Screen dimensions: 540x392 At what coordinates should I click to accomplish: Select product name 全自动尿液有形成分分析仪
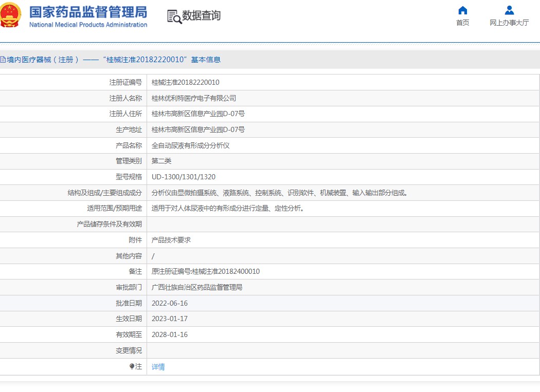coord(190,145)
